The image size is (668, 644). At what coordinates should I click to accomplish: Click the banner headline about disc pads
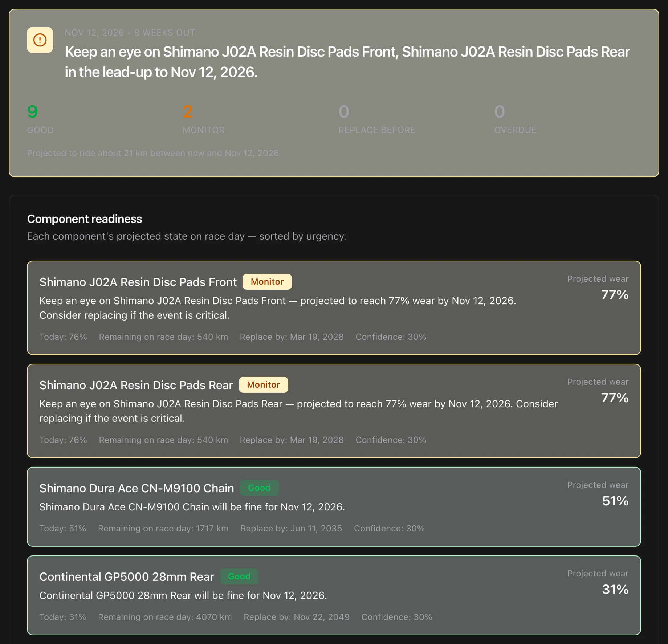[347, 62]
